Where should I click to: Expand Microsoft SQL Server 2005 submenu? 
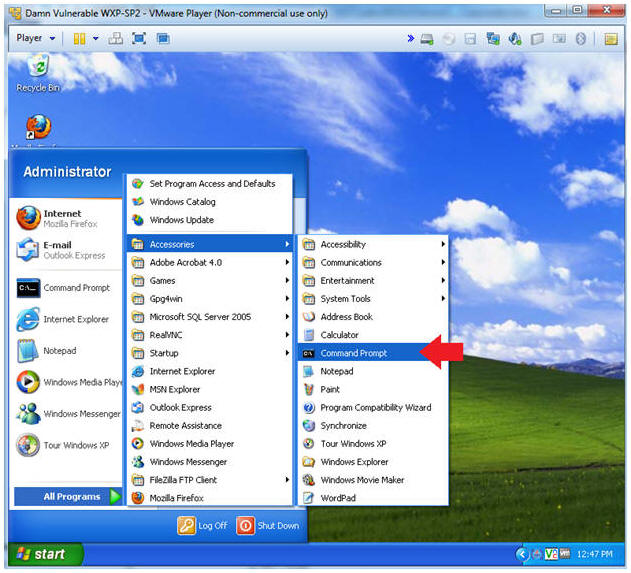(210, 317)
